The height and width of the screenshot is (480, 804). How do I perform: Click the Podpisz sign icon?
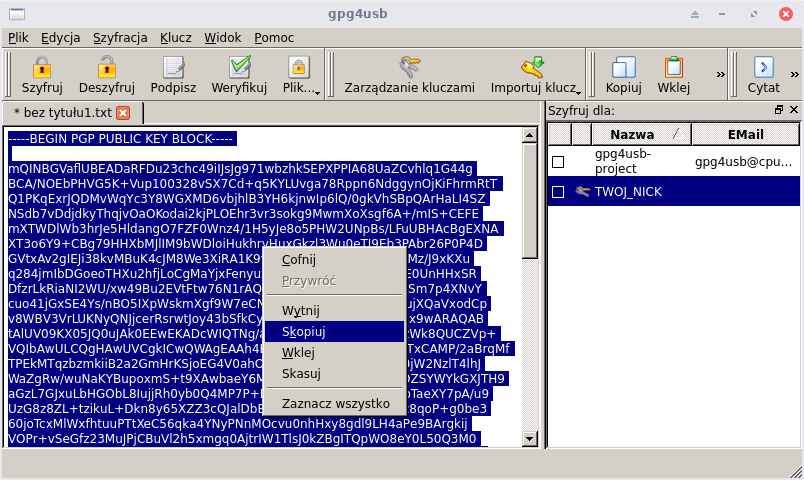[x=173, y=67]
